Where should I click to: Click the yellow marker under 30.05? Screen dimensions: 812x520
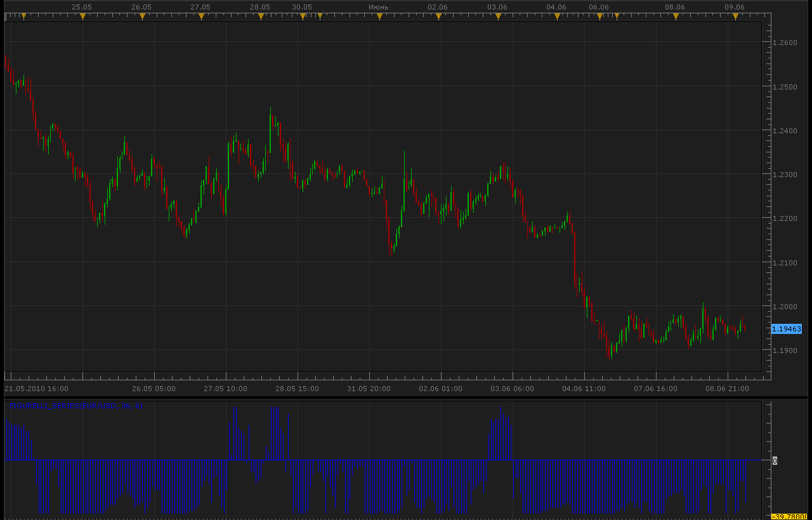tap(303, 17)
